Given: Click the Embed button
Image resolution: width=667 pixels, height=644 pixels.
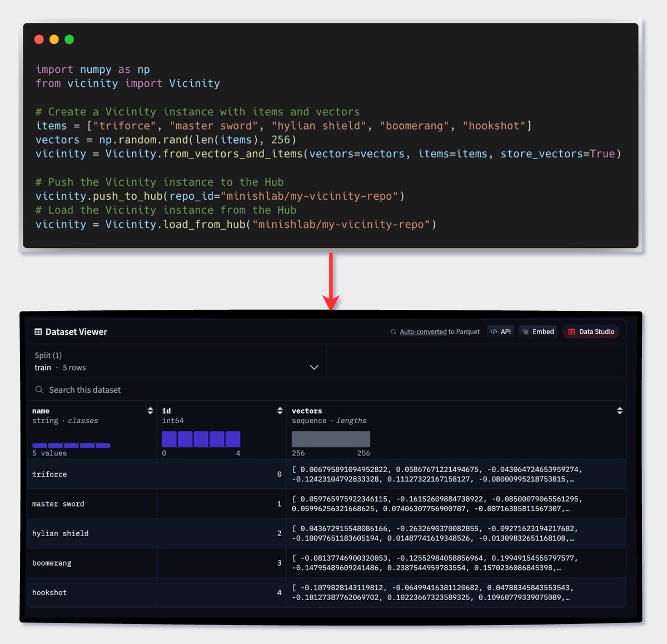Looking at the screenshot, I should pyautogui.click(x=538, y=332).
